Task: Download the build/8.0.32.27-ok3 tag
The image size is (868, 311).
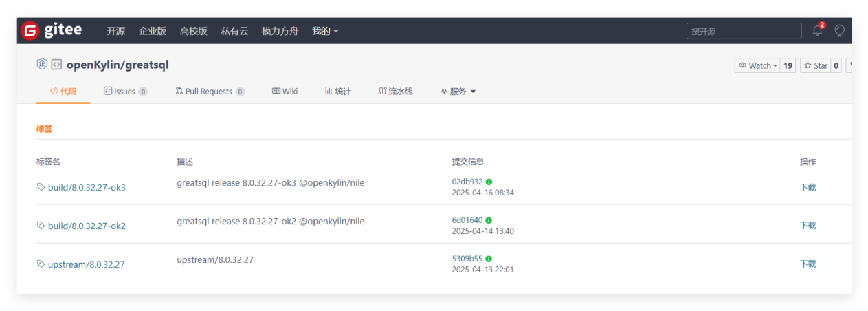Action: click(808, 187)
